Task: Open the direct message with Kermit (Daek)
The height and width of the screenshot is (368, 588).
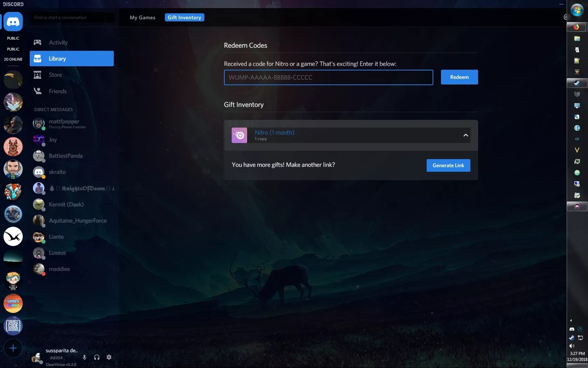Action: [x=72, y=204]
